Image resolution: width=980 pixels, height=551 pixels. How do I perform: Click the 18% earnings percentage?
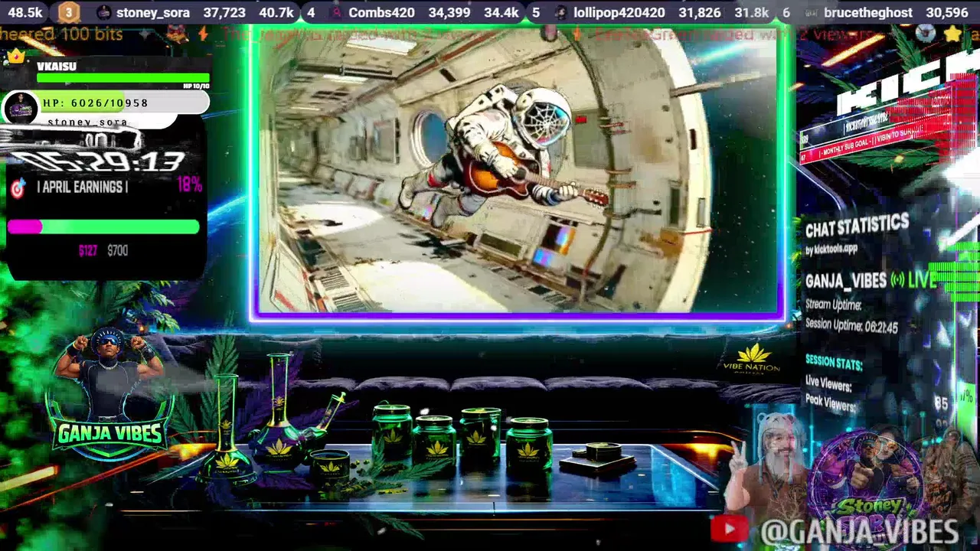pyautogui.click(x=189, y=184)
